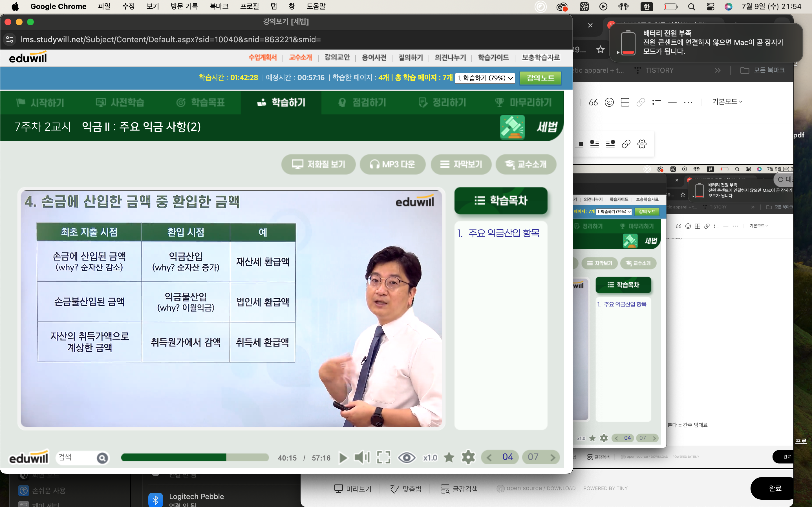
Task: Click the search magnifier icon beside 검색 field
Action: click(x=102, y=458)
